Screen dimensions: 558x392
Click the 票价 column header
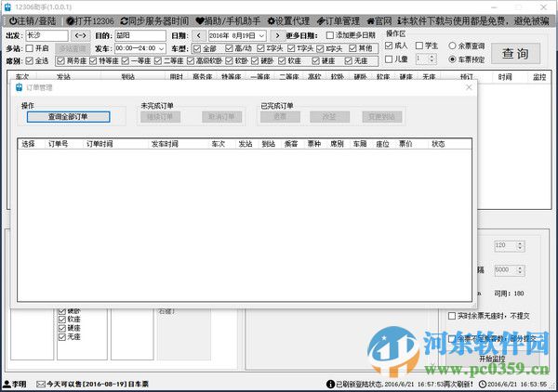405,144
